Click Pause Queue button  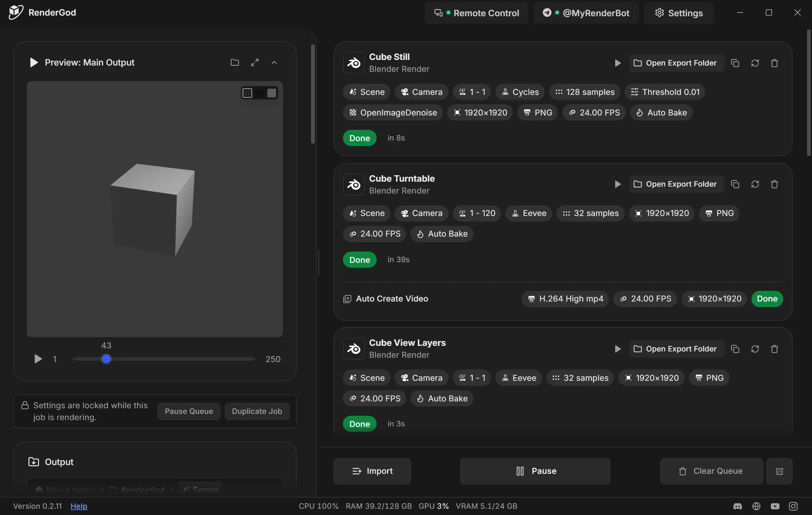[189, 411]
